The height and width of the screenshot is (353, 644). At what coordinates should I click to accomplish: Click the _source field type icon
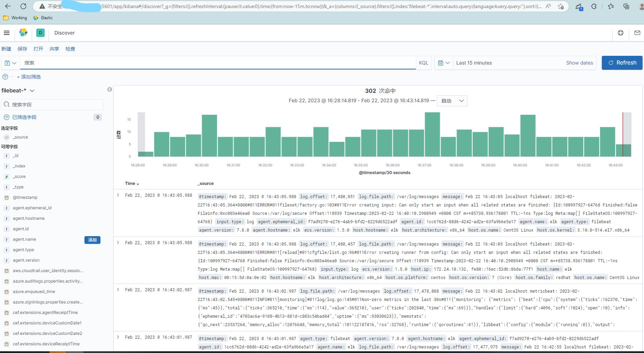[x=7, y=137]
